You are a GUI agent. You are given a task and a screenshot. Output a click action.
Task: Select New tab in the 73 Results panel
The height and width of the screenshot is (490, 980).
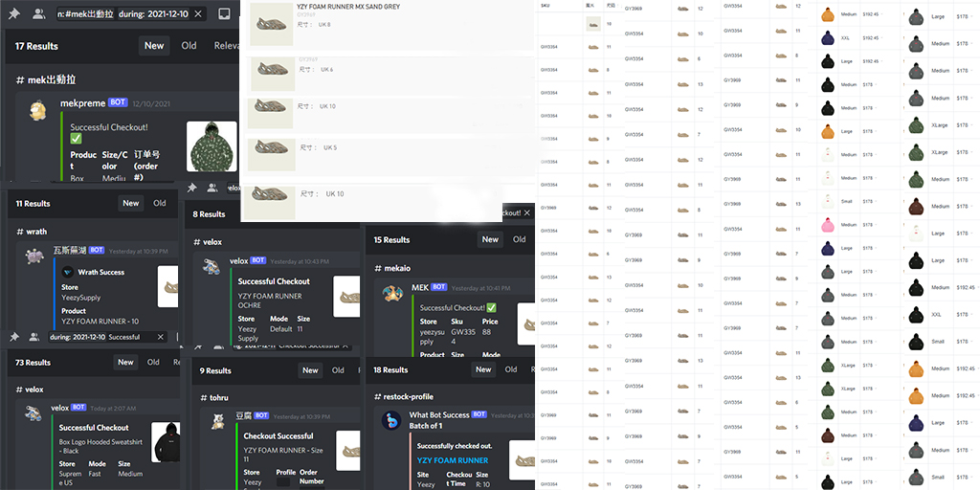(x=125, y=362)
